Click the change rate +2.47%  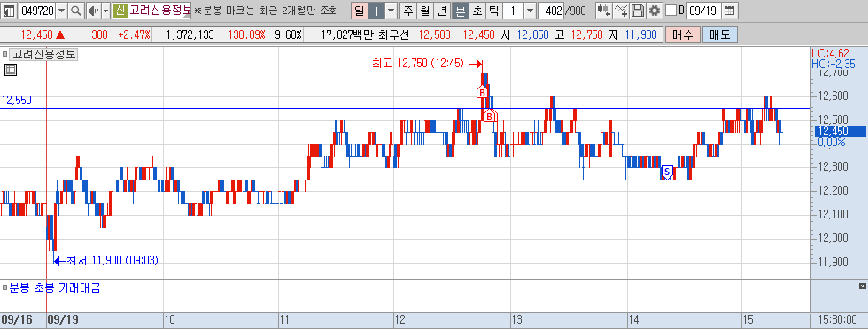(x=134, y=34)
